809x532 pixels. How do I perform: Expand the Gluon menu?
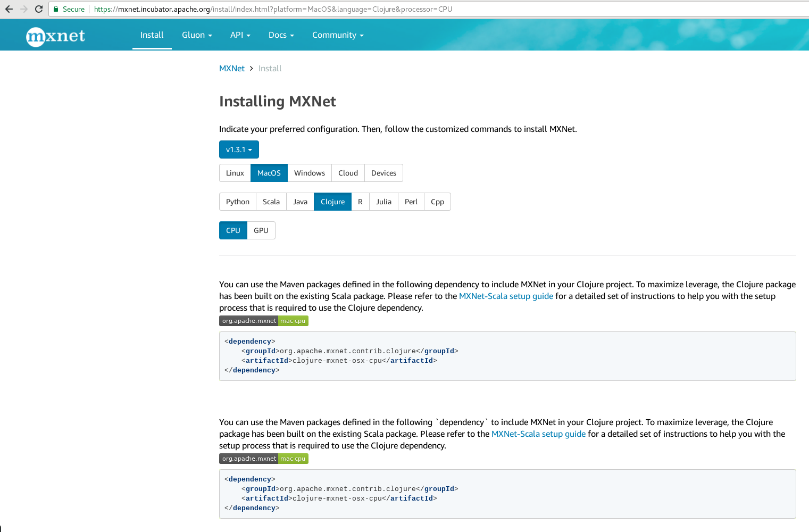pos(197,35)
